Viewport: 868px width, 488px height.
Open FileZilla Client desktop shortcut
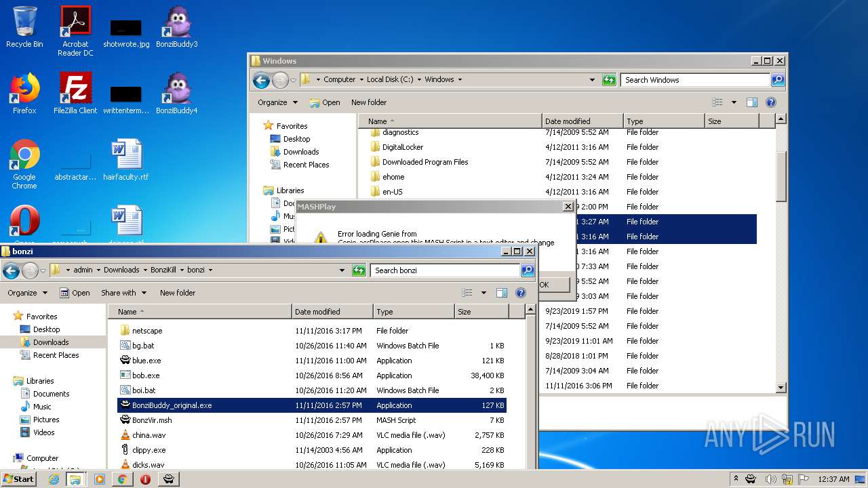75,94
